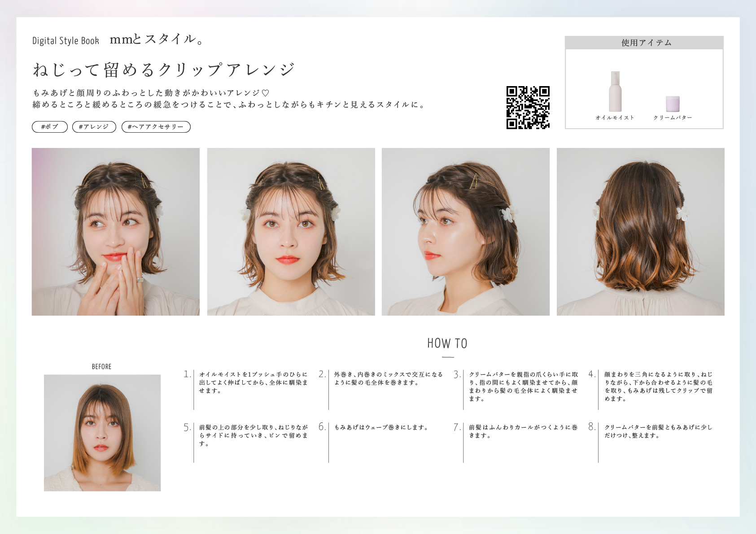This screenshot has height=534, width=756.
Task: Select the #アレンジ hashtag tag
Action: point(94,127)
